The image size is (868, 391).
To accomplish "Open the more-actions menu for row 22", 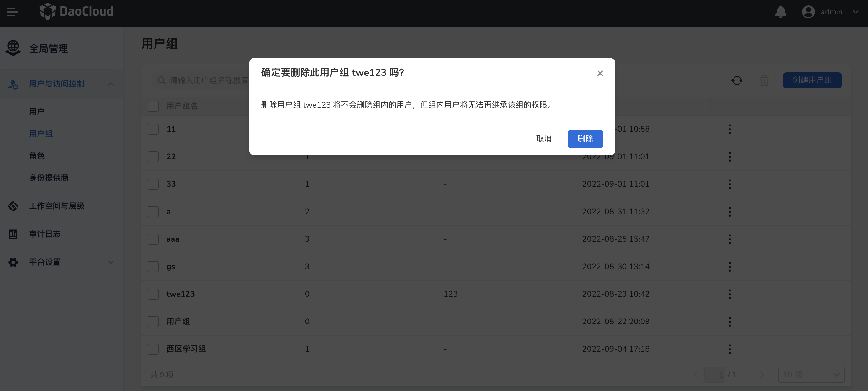I will [730, 156].
